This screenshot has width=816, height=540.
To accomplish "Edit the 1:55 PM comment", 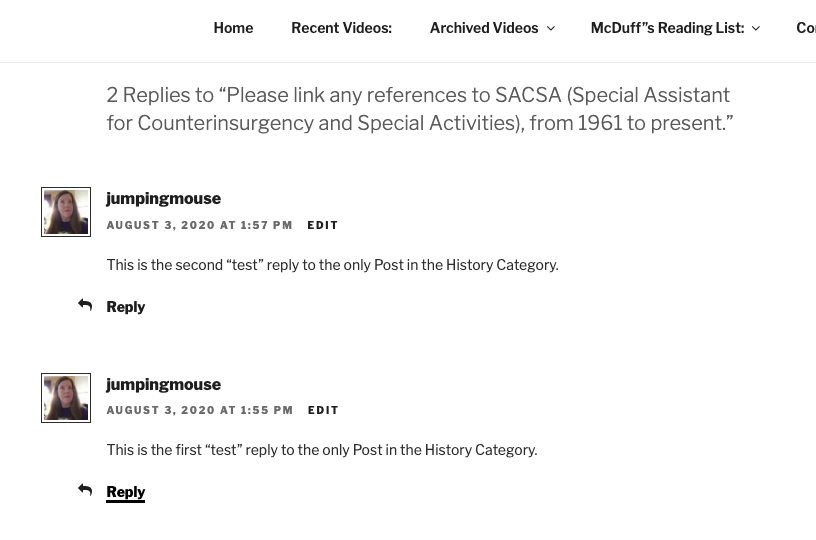I will point(323,410).
